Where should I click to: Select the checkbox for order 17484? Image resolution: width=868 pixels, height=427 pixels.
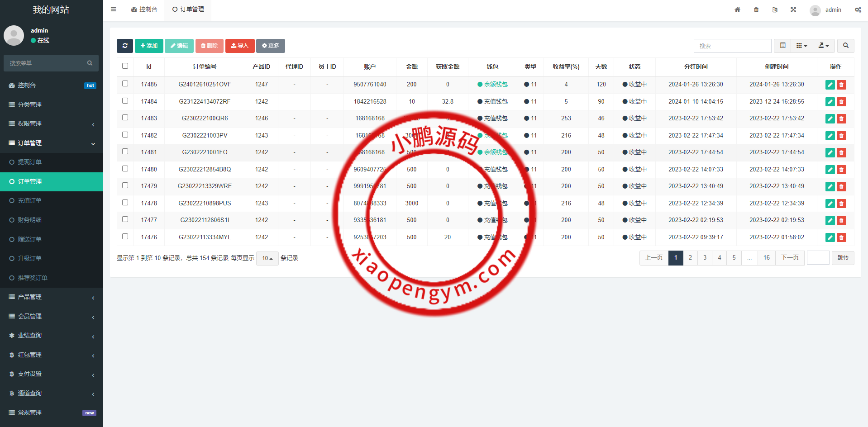[125, 101]
